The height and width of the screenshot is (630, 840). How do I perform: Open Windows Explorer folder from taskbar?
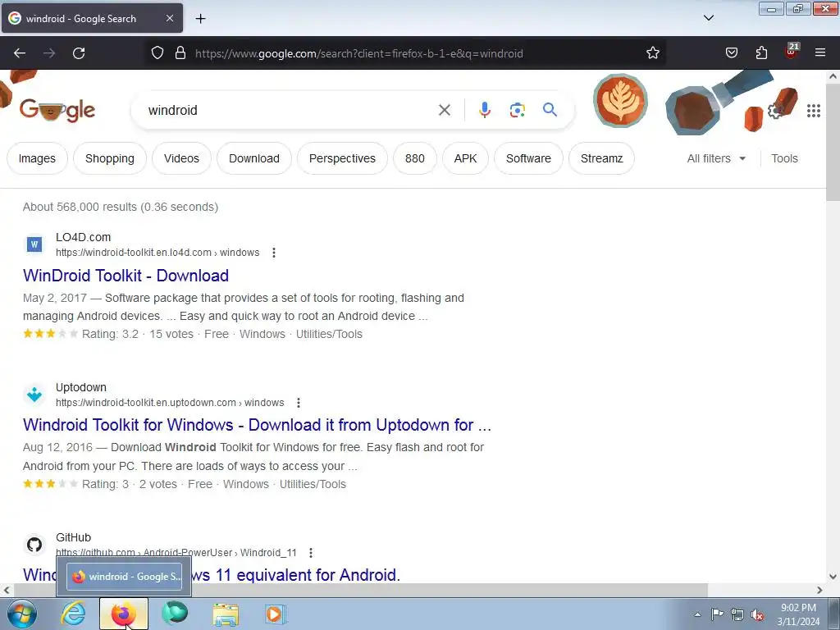[226, 614]
